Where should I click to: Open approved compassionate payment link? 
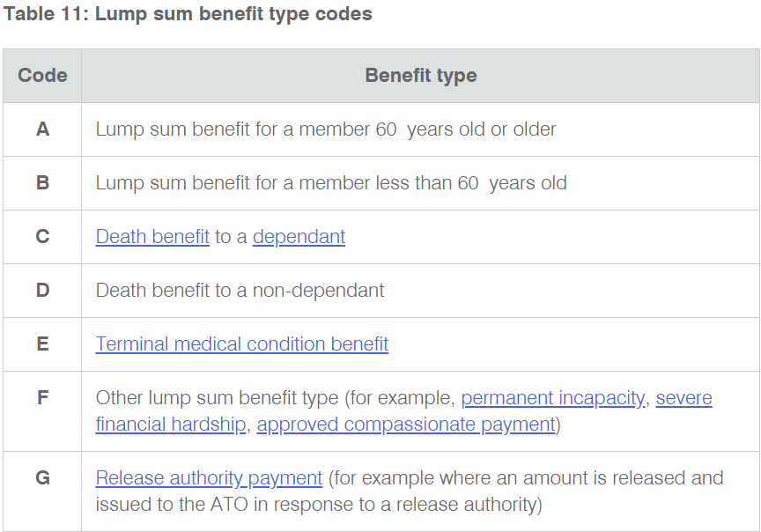[406, 425]
